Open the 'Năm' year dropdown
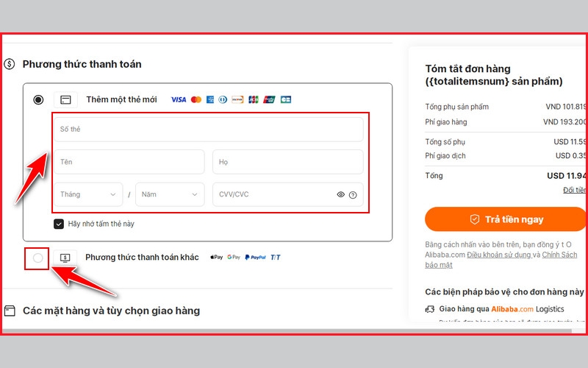The width and height of the screenshot is (588, 368). [x=170, y=194]
